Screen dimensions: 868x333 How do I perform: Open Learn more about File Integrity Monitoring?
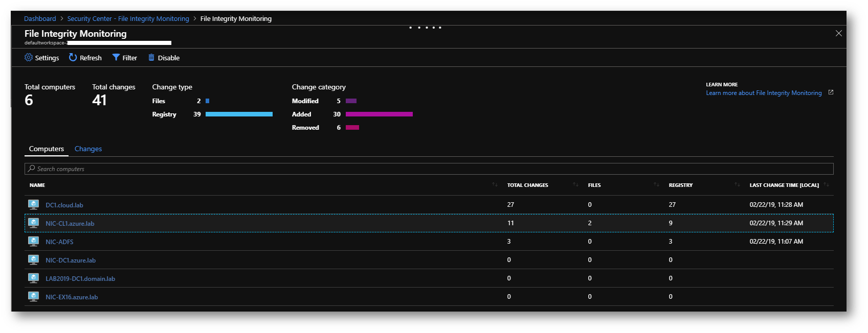click(x=764, y=93)
